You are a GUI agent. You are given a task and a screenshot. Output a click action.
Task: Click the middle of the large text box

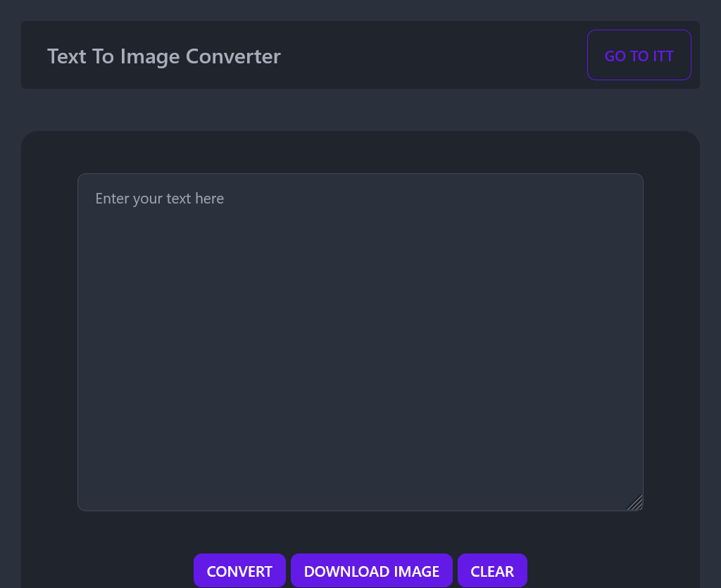click(360, 342)
